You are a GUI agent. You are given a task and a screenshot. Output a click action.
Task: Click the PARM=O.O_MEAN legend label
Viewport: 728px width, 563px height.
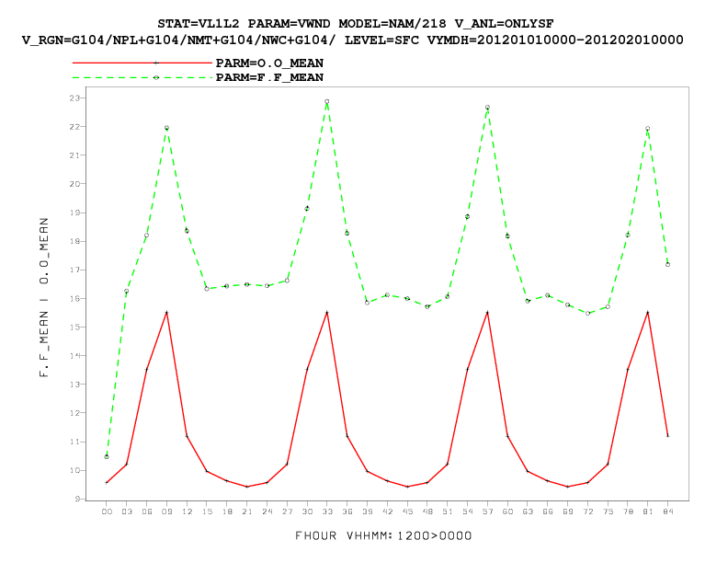269,63
